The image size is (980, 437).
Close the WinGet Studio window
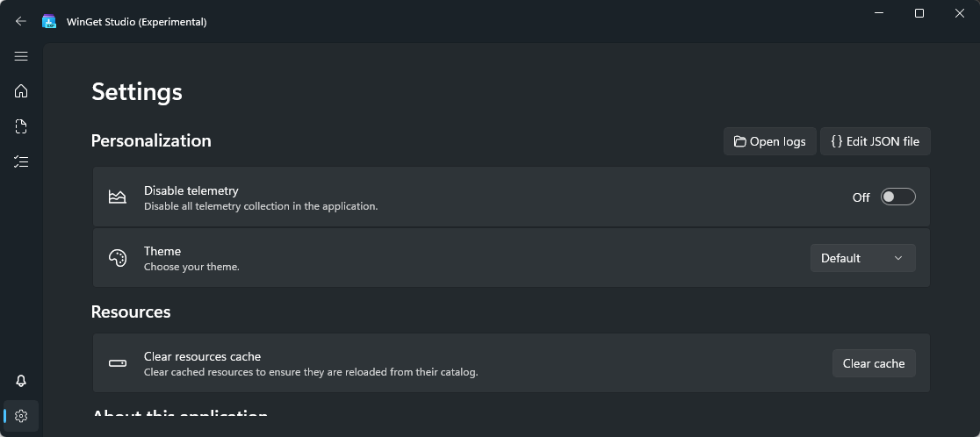pos(959,13)
